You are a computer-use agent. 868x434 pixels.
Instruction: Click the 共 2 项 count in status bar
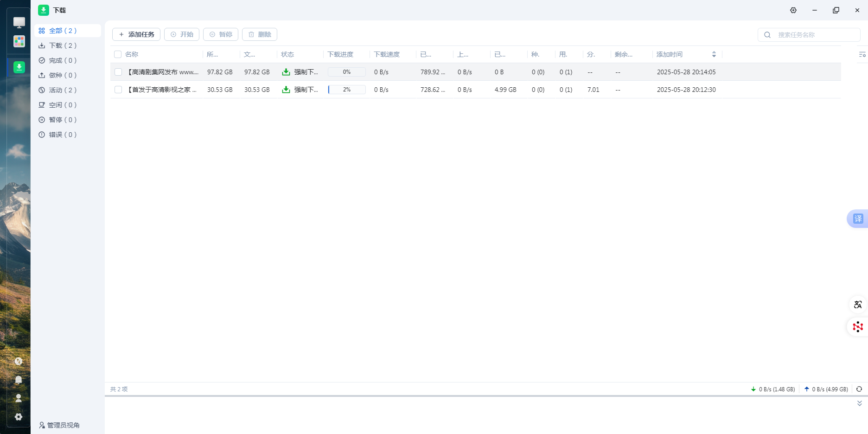[x=119, y=389]
